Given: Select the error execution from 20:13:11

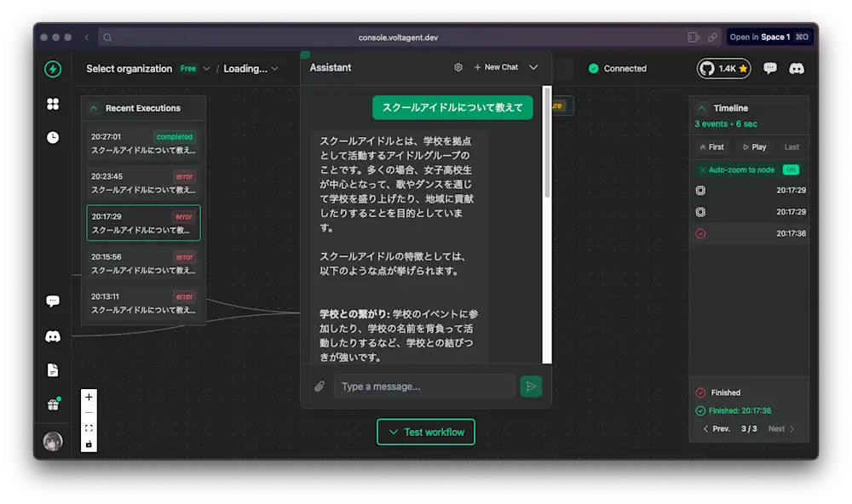Looking at the screenshot, I should pos(143,304).
